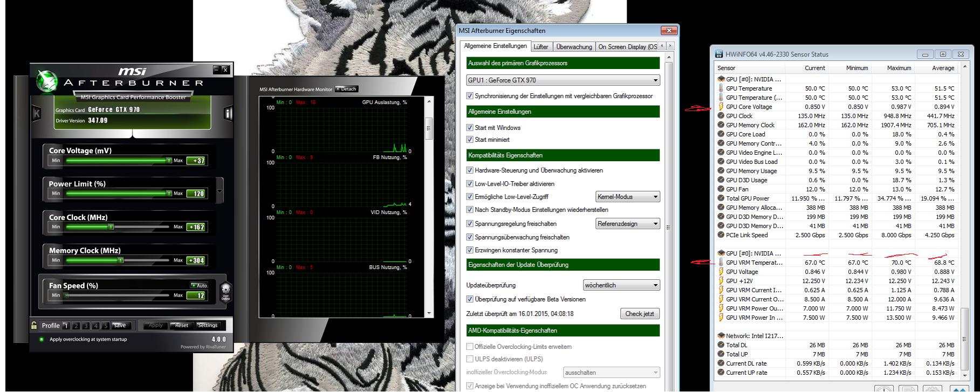This screenshot has width=980, height=392.
Task: Click the Afterburner Reset button
Action: [x=182, y=326]
